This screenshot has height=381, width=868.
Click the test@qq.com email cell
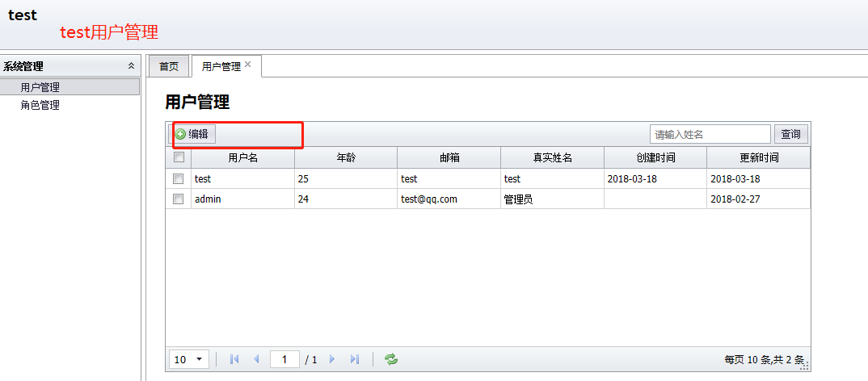coord(449,199)
